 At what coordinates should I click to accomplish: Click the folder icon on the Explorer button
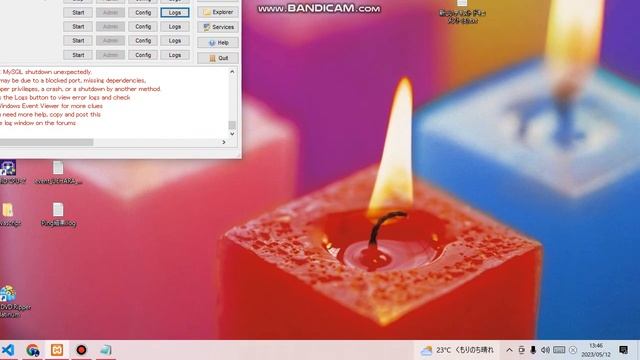[207, 12]
